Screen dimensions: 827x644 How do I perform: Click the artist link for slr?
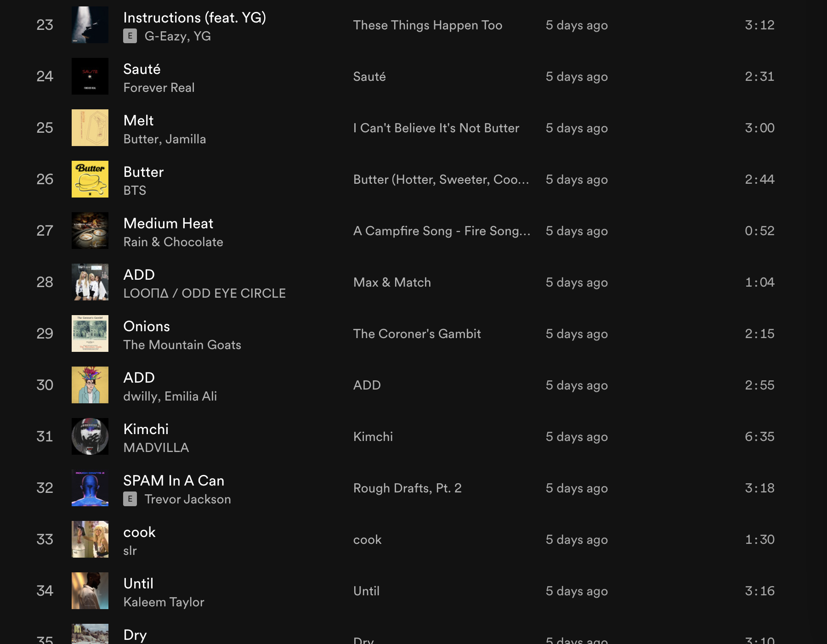(x=130, y=551)
